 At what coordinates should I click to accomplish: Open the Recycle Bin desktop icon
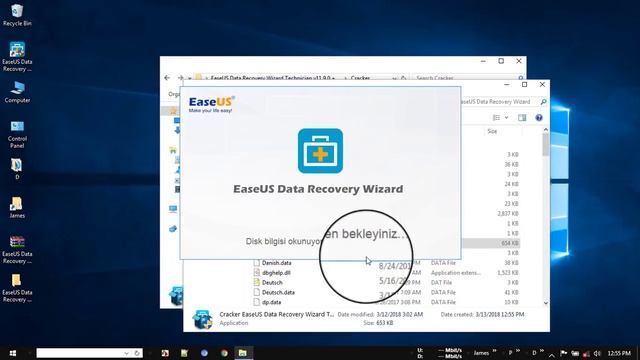(17, 15)
